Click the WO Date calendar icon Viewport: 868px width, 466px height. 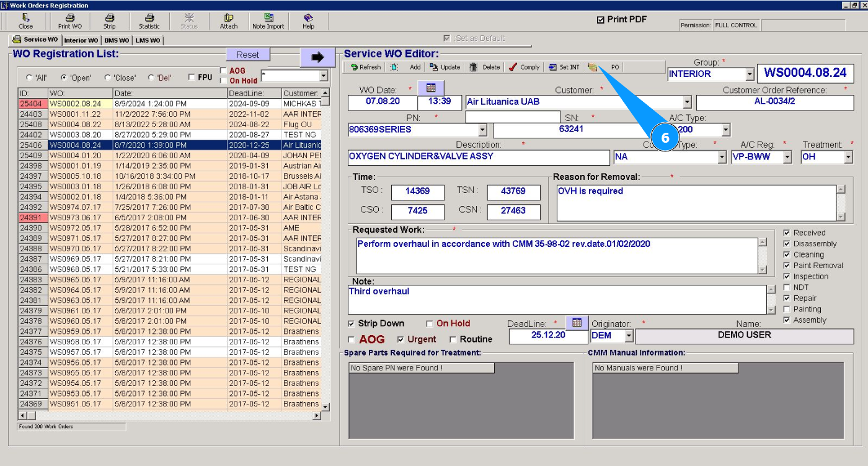point(432,88)
